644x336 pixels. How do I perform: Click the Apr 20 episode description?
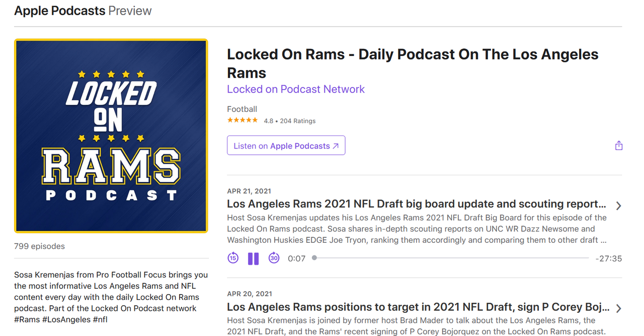point(416,326)
